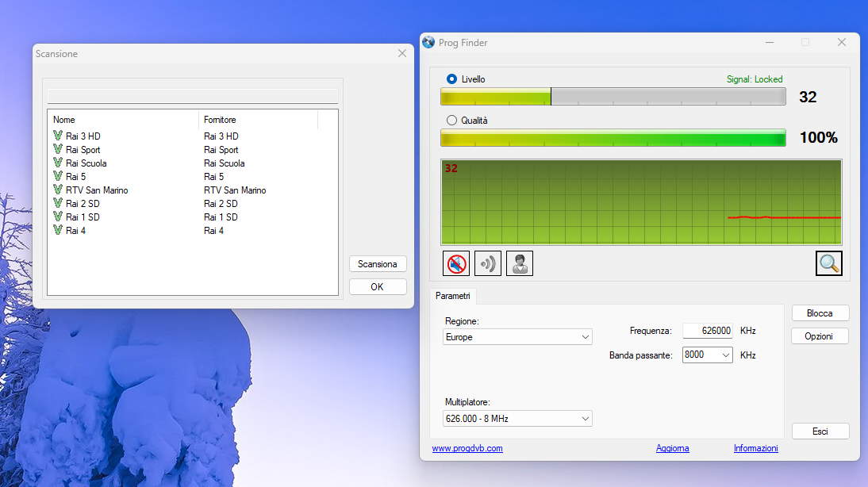The image size is (868, 487).
Task: Click the sound beep speaker icon
Action: (488, 263)
